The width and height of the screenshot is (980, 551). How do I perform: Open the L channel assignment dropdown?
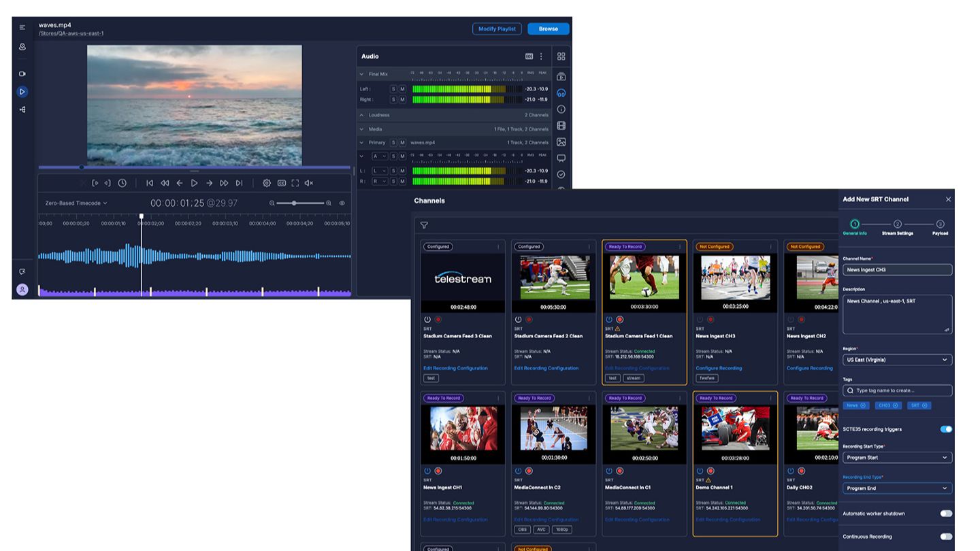coord(380,171)
